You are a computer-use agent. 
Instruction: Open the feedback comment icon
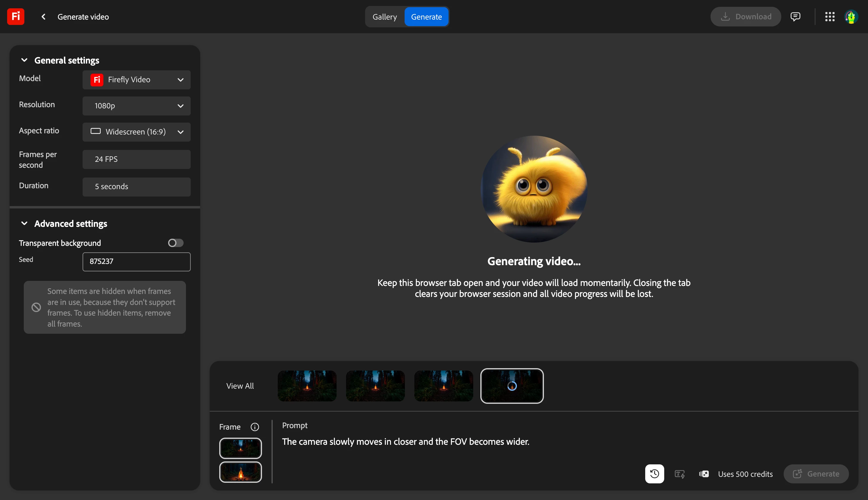click(x=795, y=17)
